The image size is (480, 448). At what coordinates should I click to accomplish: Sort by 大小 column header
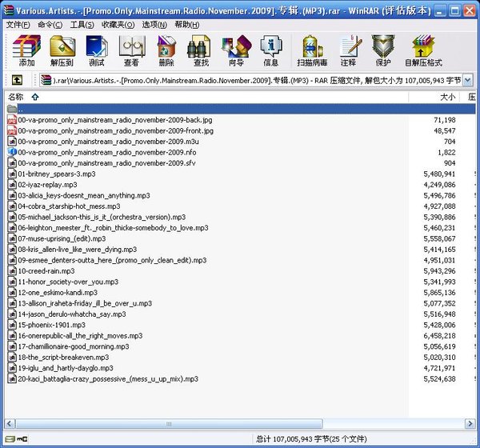434,97
